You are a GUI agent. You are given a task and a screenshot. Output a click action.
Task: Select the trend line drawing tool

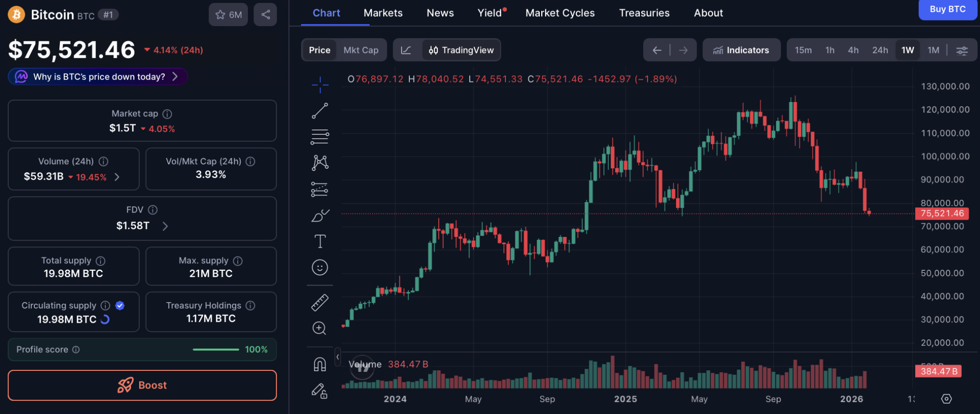320,111
